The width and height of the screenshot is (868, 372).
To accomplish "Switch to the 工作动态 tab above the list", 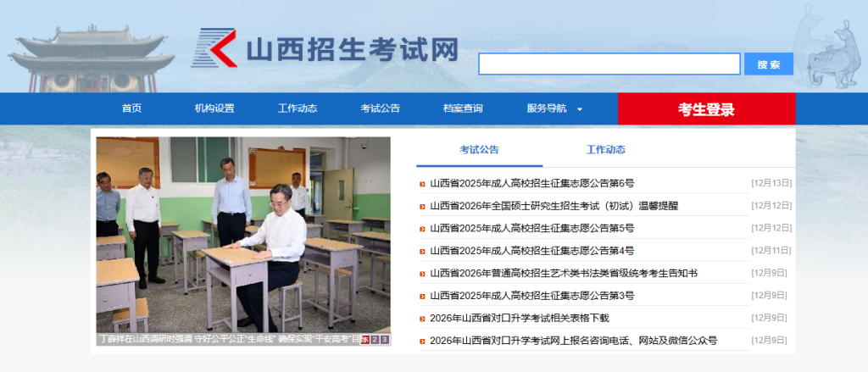I will 605,149.
